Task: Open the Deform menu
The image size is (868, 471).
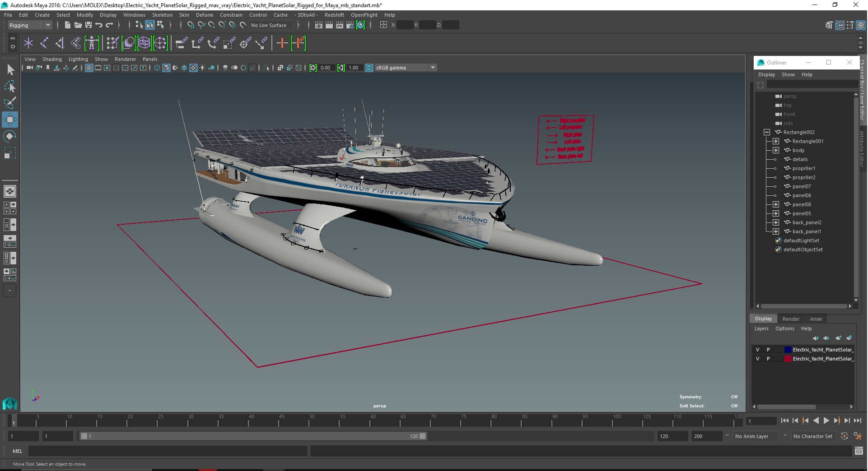Action: click(204, 15)
